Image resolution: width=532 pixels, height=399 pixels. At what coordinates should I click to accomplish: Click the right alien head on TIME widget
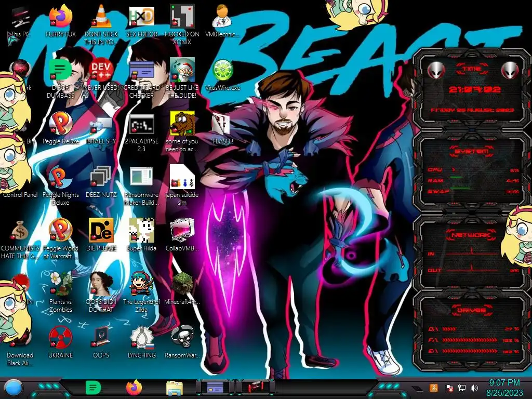[x=510, y=70]
